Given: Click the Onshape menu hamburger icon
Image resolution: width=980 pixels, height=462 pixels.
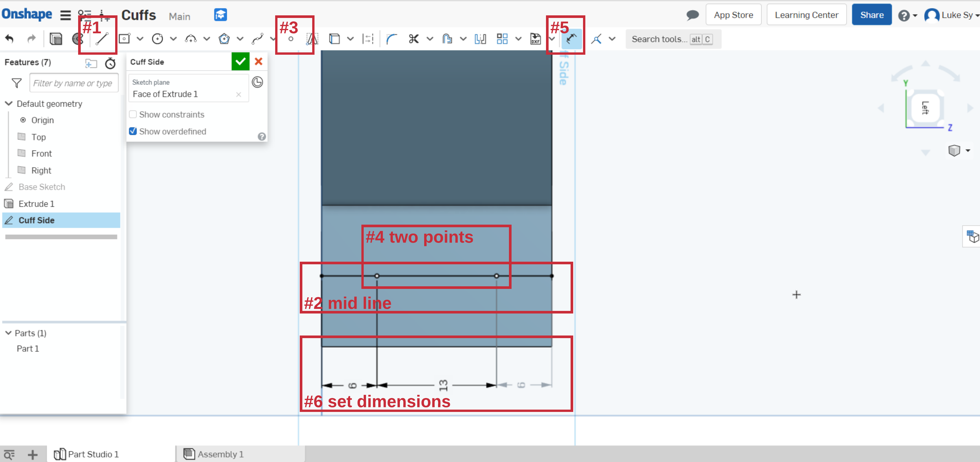Looking at the screenshot, I should (65, 14).
